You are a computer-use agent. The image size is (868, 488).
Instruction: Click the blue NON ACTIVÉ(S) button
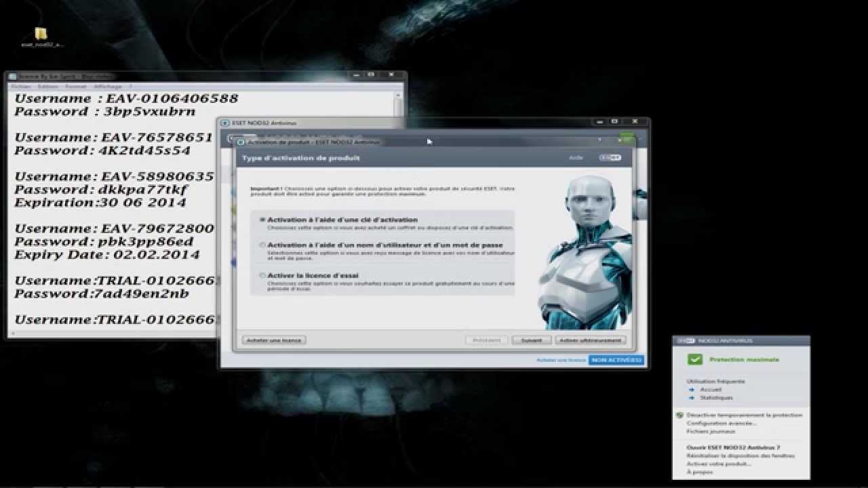click(x=616, y=360)
